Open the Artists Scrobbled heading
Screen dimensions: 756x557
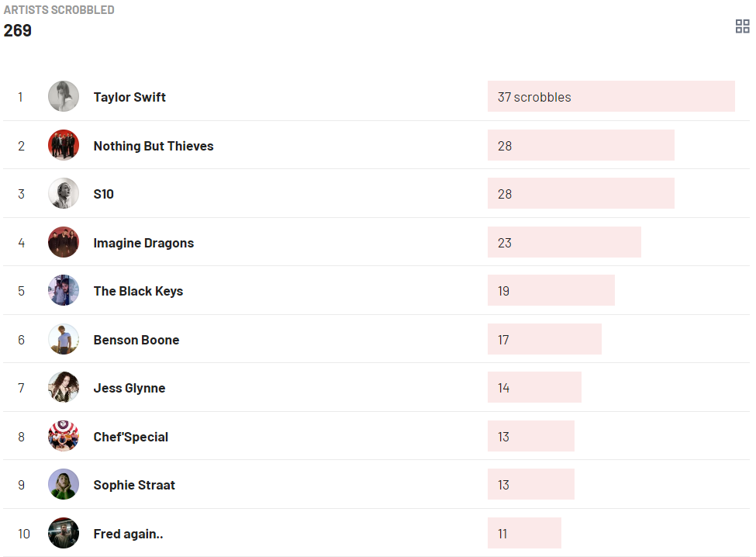(x=59, y=10)
